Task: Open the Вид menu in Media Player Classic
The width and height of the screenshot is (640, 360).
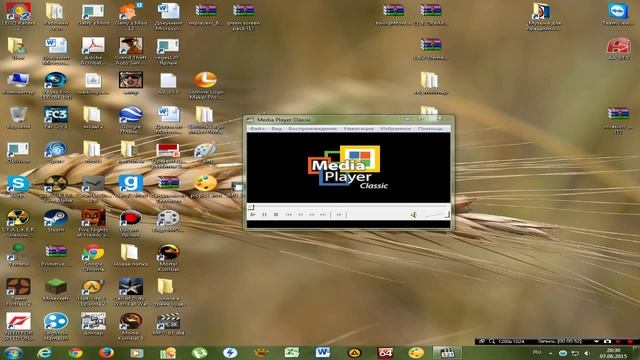Action: pos(276,129)
